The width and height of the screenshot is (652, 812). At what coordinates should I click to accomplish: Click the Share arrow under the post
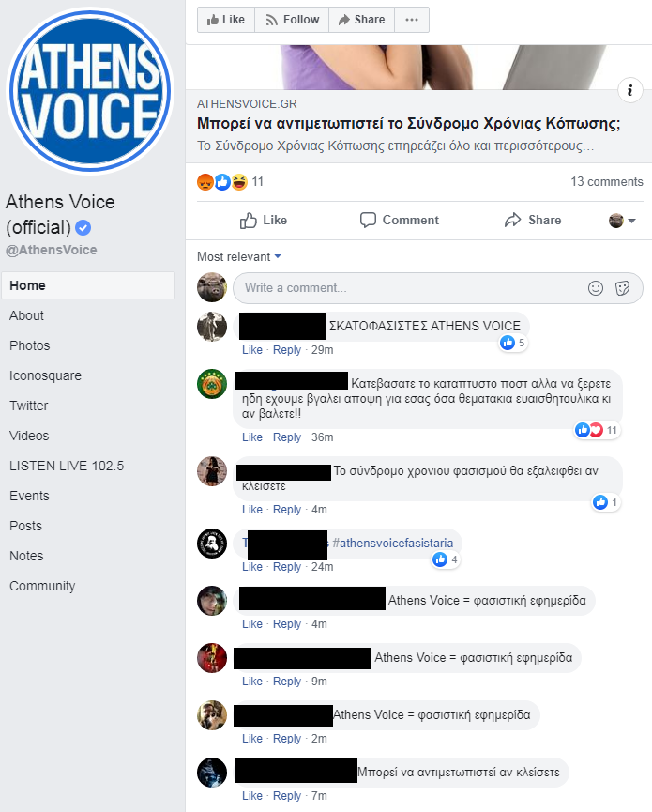click(x=533, y=220)
